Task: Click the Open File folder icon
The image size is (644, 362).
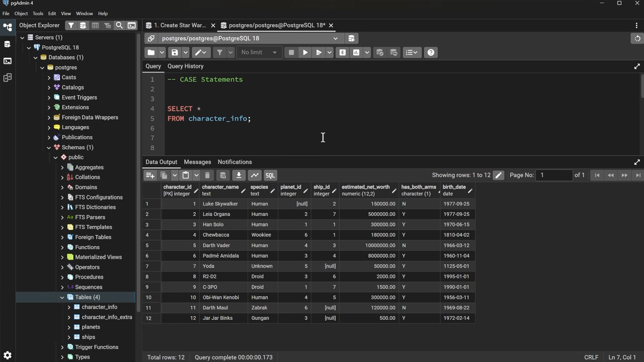Action: coord(151,52)
